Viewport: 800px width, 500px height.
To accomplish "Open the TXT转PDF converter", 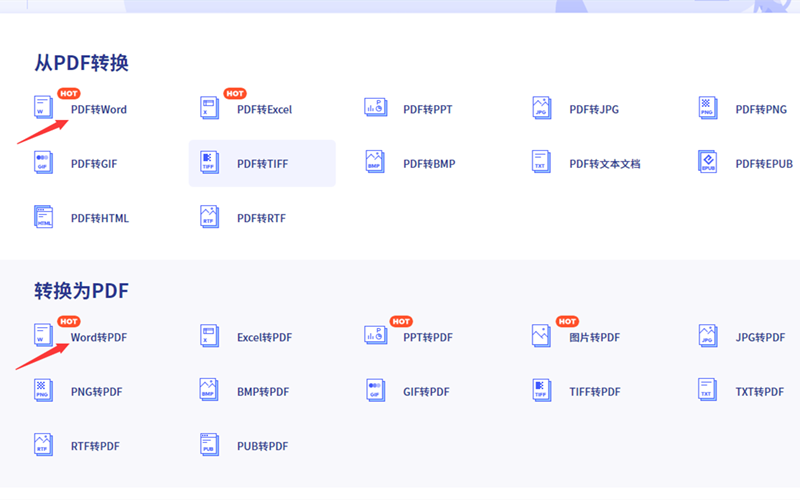I will (x=759, y=391).
